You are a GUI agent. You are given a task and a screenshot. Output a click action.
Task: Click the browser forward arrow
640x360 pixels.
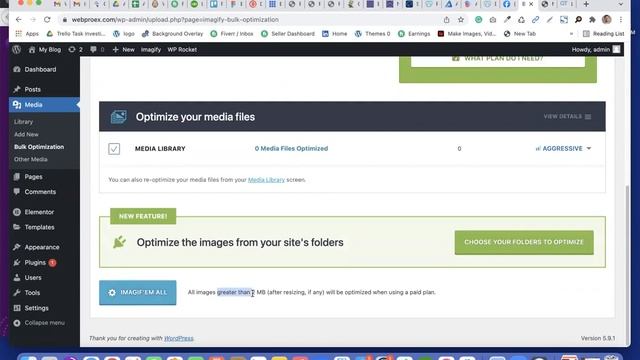point(33,20)
